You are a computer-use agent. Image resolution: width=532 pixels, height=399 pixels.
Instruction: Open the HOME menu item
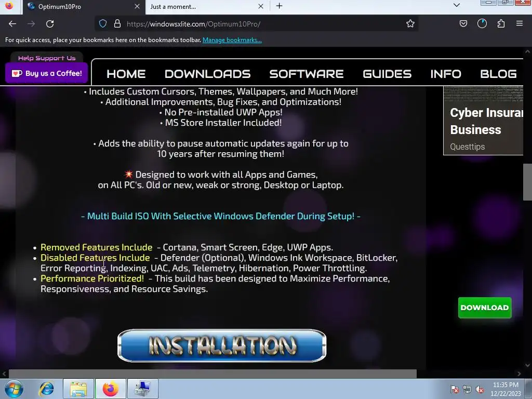(x=126, y=74)
